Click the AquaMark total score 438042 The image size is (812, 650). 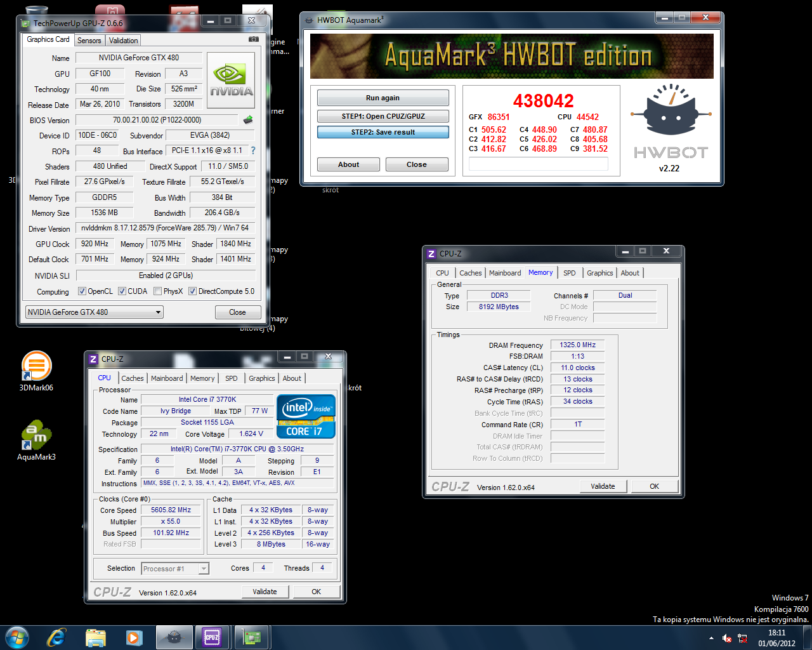(x=544, y=101)
